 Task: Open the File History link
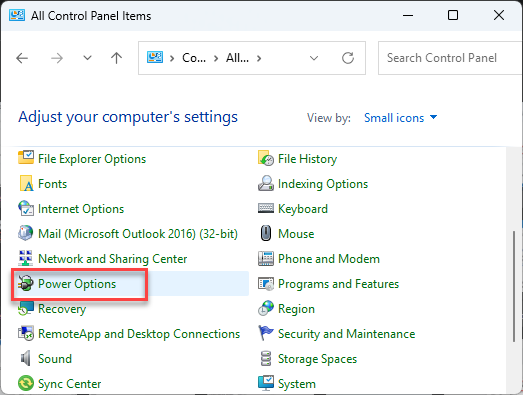(308, 159)
